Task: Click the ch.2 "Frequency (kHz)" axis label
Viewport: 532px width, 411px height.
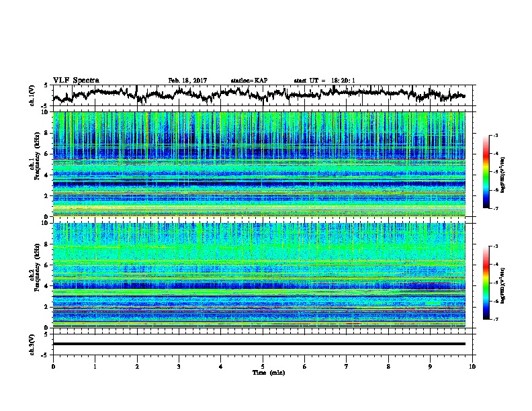Action: (37, 267)
